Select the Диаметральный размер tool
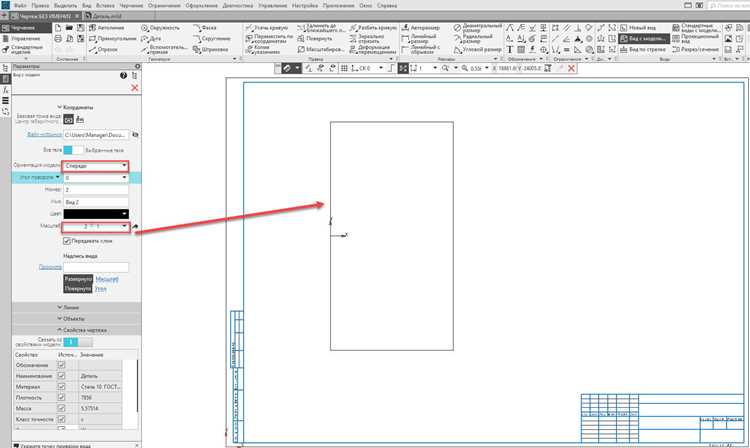The image size is (750, 448). point(477,28)
